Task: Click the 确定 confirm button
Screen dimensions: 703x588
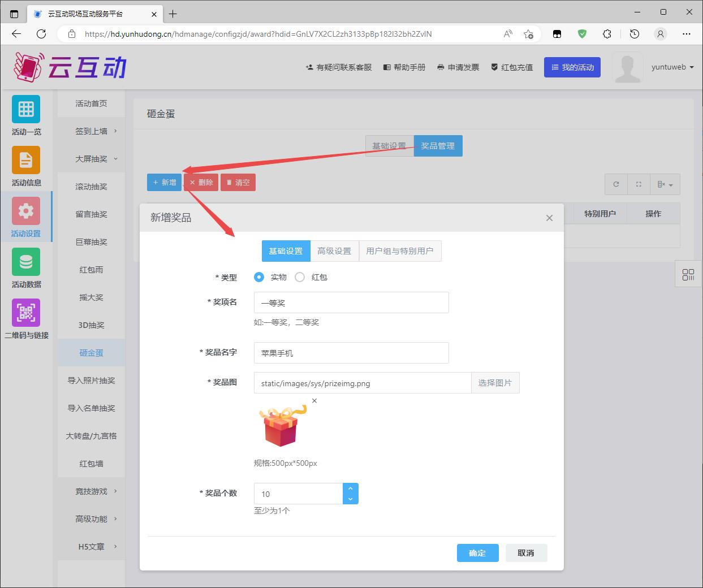Action: tap(477, 553)
